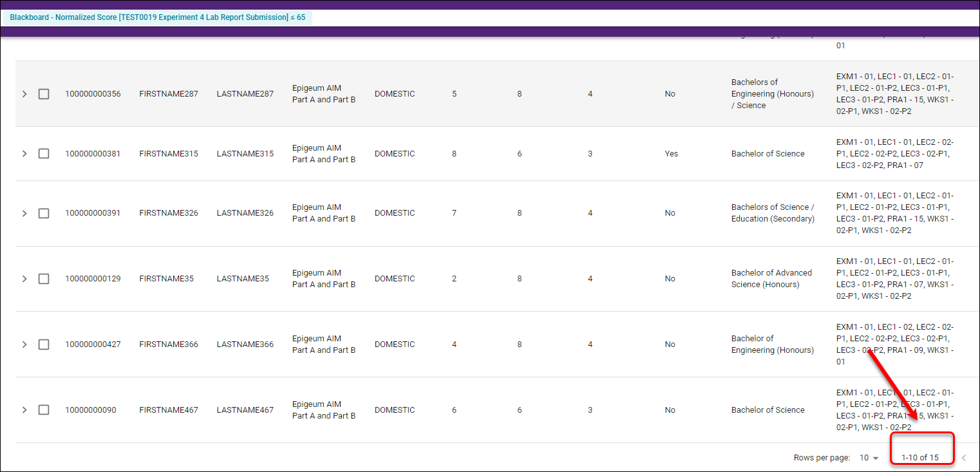Select the surname LASTNAME366
This screenshot has width=980, height=472.
point(245,345)
